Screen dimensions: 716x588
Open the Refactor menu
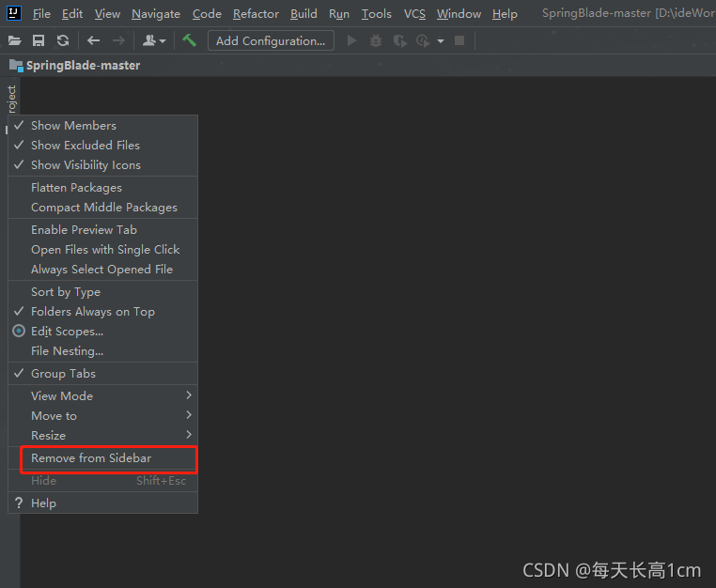tap(256, 13)
